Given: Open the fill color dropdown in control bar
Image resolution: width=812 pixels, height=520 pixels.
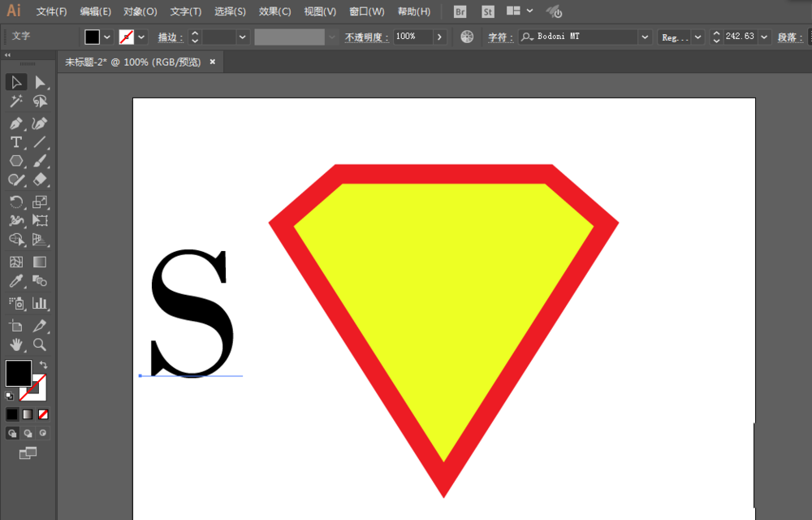Looking at the screenshot, I should (x=106, y=37).
